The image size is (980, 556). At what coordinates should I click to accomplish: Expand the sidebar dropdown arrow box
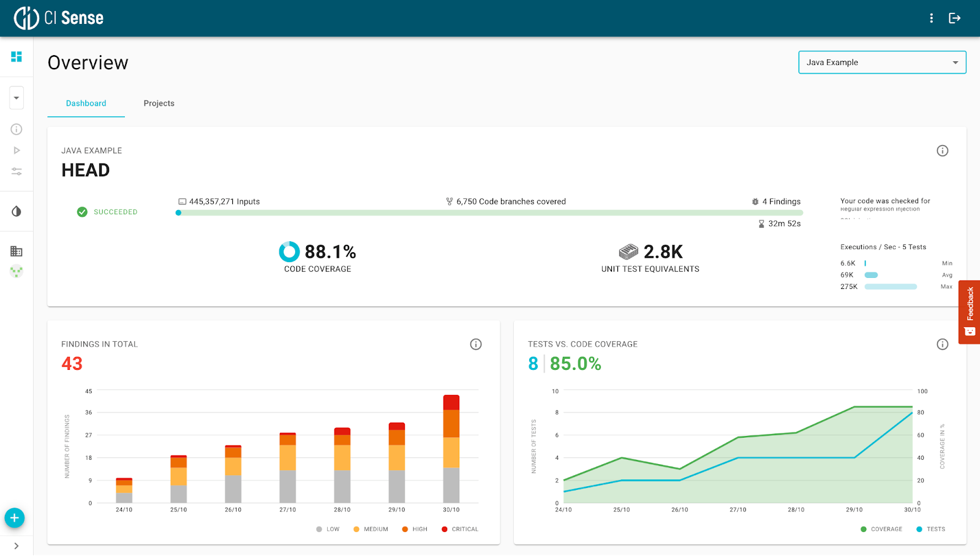tap(17, 98)
